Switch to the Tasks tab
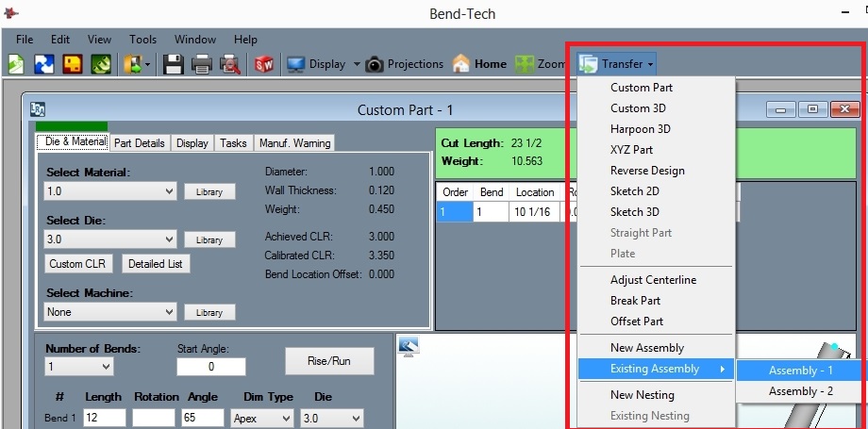Image resolution: width=868 pixels, height=429 pixels. coord(233,143)
